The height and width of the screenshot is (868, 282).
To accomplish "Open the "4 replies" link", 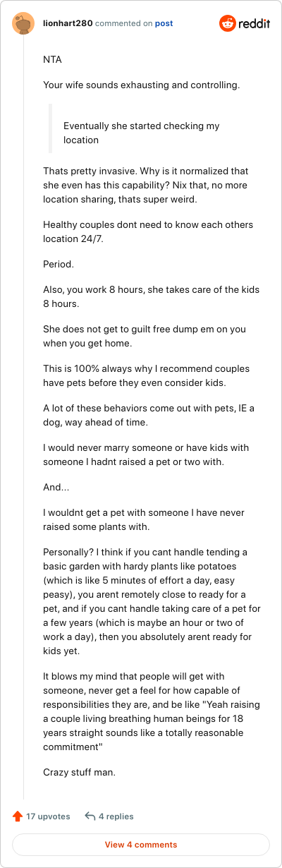I will tap(116, 816).
